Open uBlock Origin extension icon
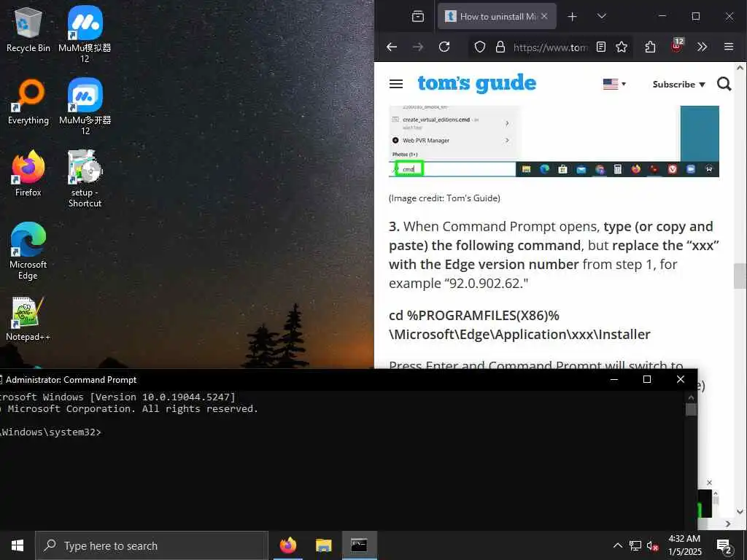This screenshot has width=747, height=560. 676,46
